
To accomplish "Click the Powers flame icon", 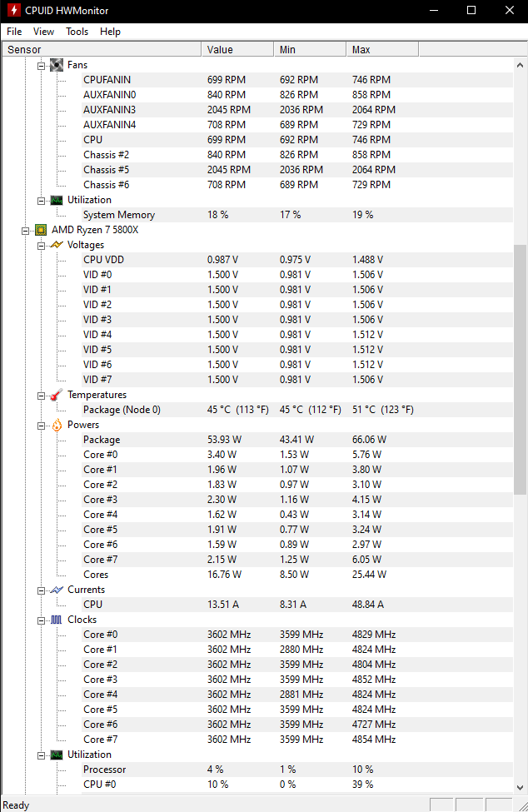I will click(x=57, y=426).
